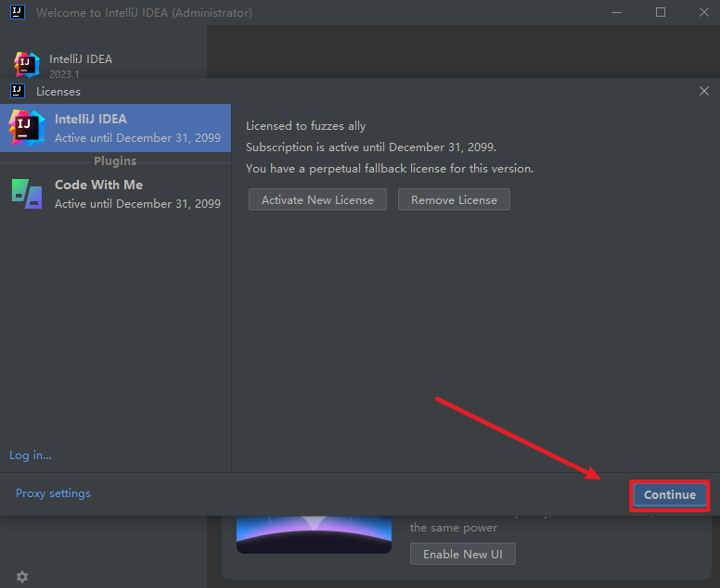The width and height of the screenshot is (720, 588).
Task: Click IJ icon in Welcome window title bar
Action: 18,12
